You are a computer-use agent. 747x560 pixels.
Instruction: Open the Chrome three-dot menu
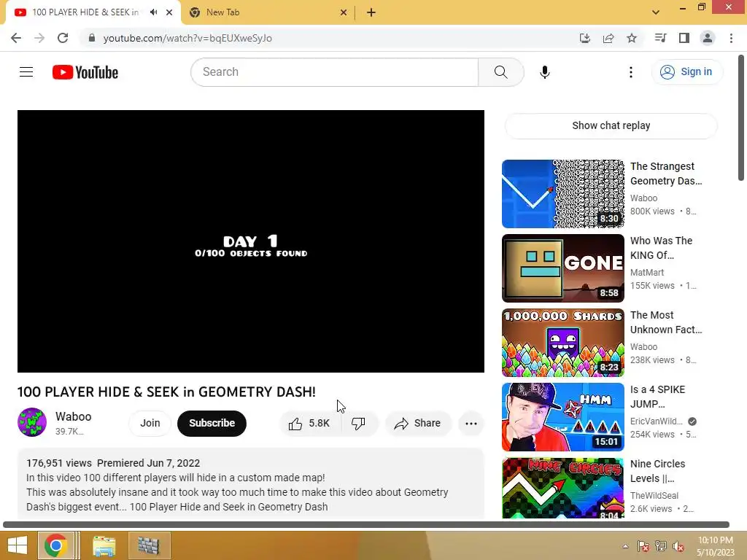coord(731,38)
